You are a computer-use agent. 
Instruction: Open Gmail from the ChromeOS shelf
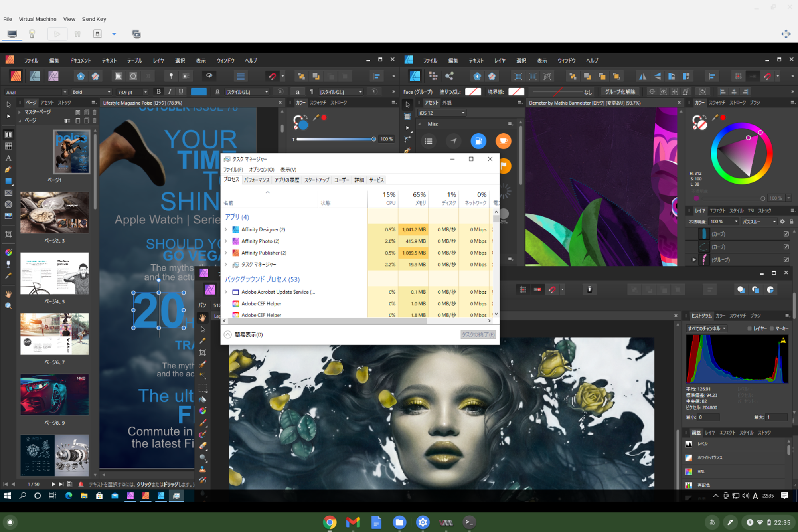[x=353, y=522]
